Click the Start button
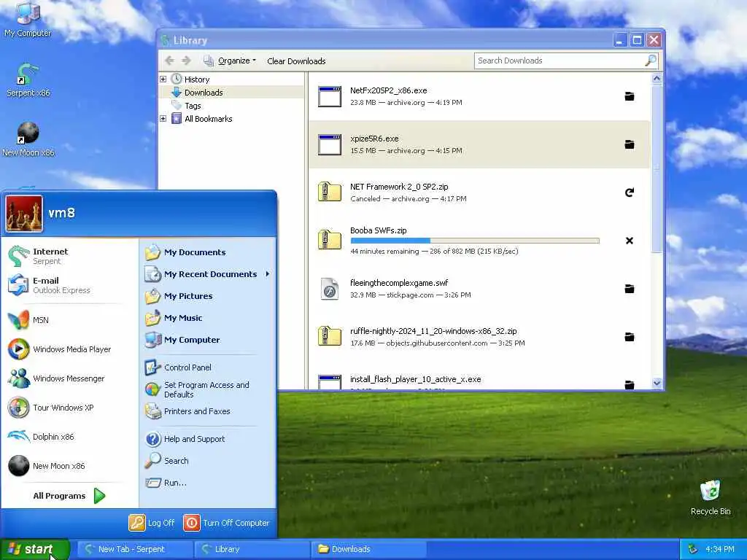The image size is (747, 560). (34, 549)
